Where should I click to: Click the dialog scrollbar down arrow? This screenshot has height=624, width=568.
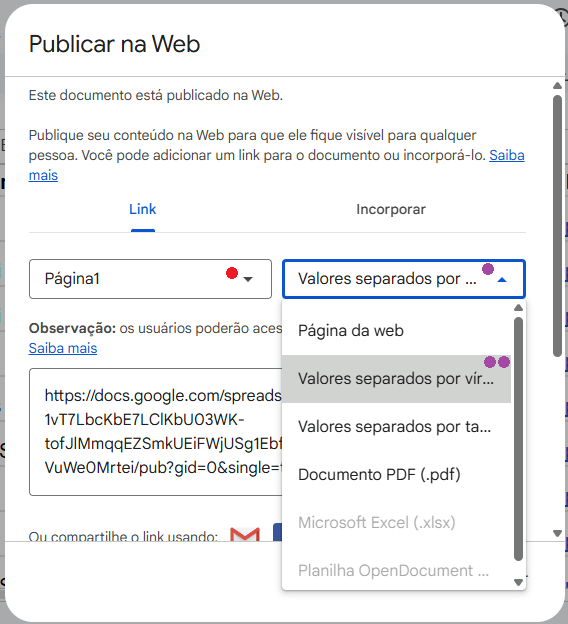[557, 533]
